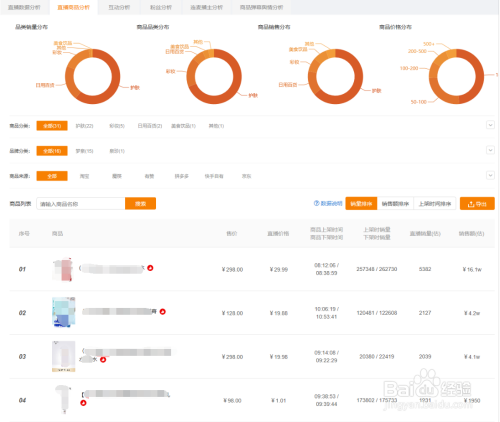Open the 直播数据分析 tab

(x=24, y=7)
